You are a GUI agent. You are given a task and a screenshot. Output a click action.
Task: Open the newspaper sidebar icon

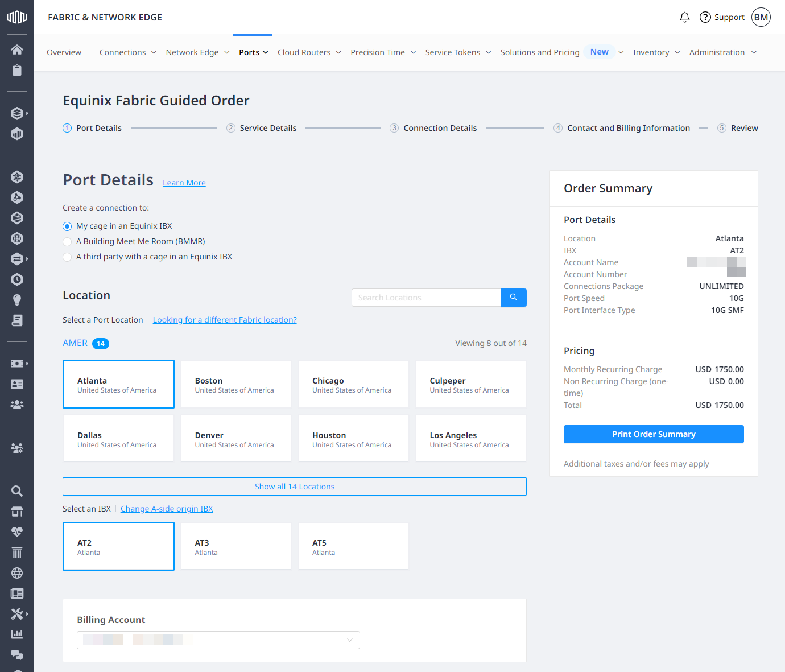pyautogui.click(x=17, y=593)
